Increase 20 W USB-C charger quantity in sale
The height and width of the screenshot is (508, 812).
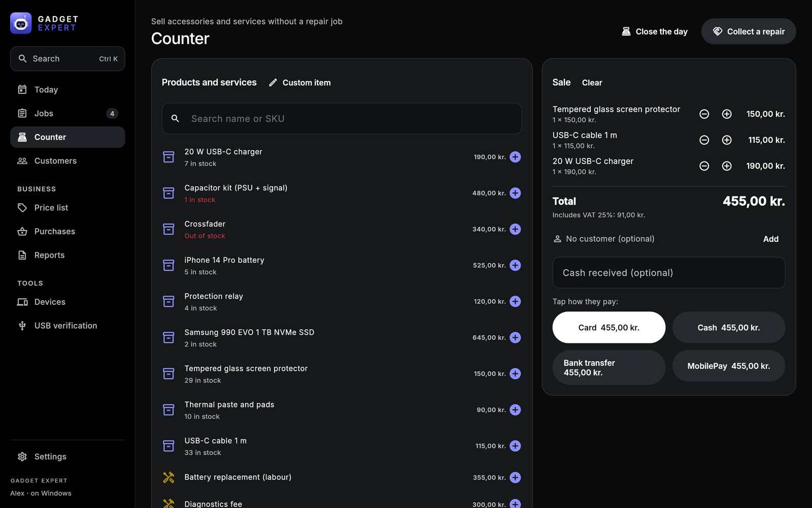(727, 166)
